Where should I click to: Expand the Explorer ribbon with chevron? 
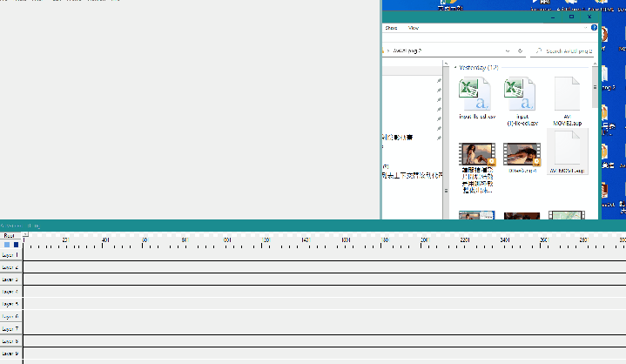point(586,28)
